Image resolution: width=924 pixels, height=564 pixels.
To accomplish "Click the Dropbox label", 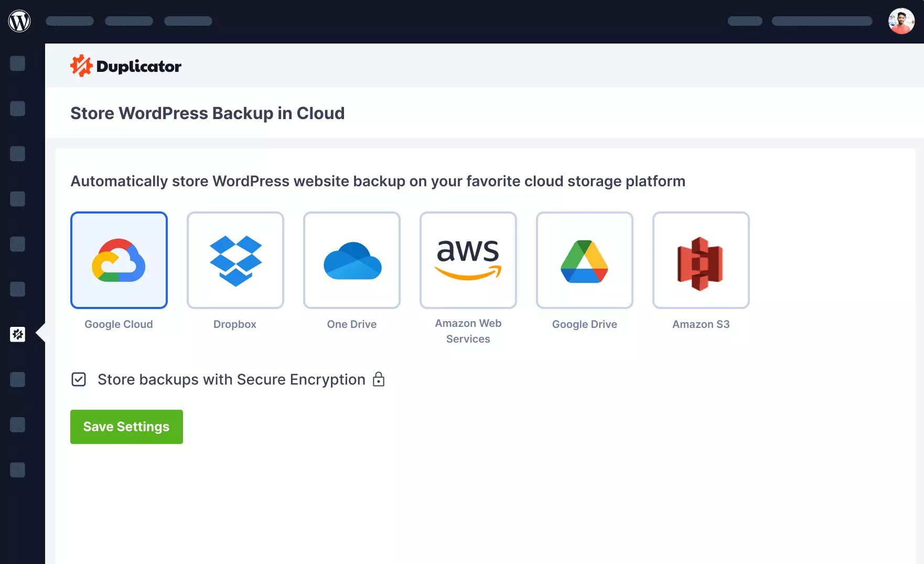I will click(235, 324).
